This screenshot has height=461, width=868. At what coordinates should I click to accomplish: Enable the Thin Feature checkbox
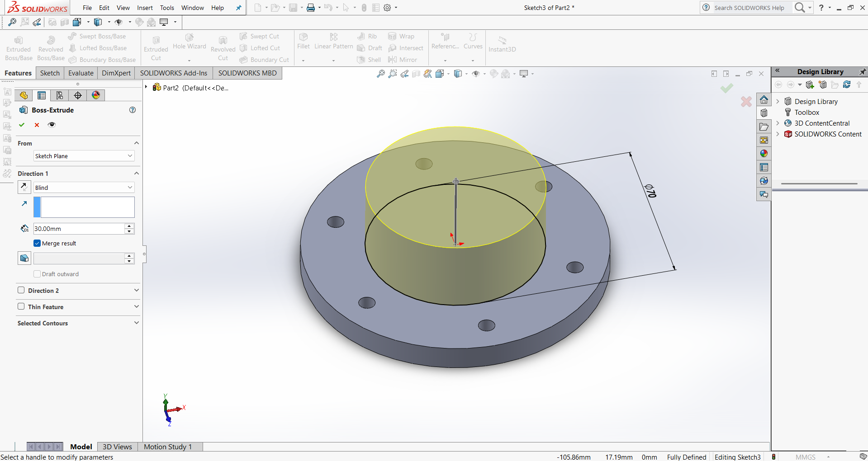tap(21, 306)
